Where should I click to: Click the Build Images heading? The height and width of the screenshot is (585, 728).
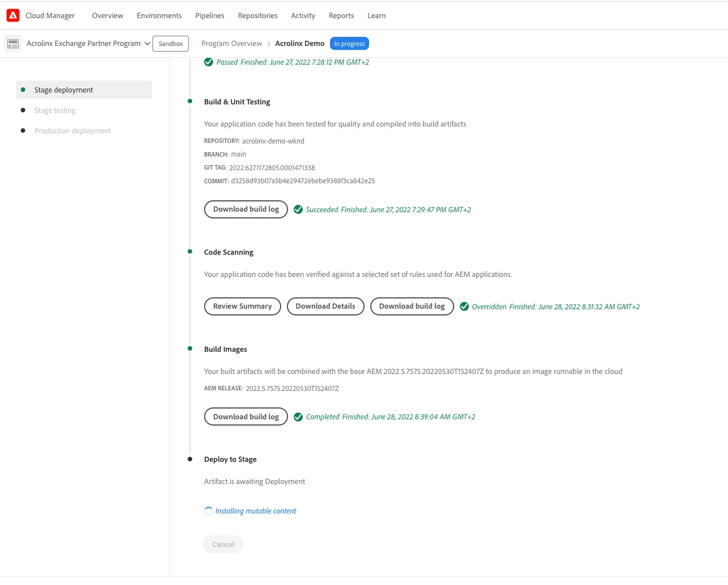[226, 350]
